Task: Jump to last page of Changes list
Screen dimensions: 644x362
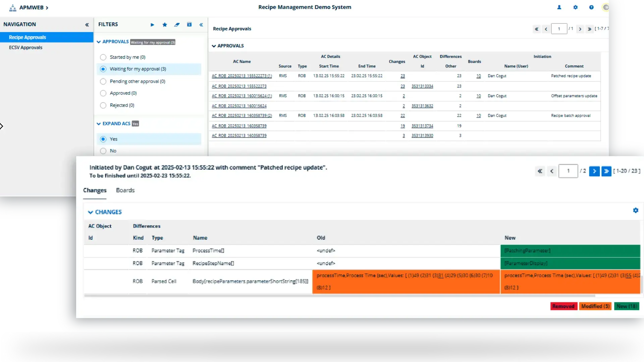Action: point(606,171)
